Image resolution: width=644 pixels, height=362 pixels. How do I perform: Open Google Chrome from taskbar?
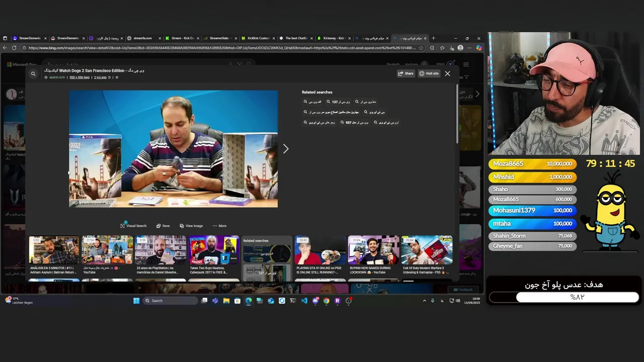pyautogui.click(x=327, y=301)
